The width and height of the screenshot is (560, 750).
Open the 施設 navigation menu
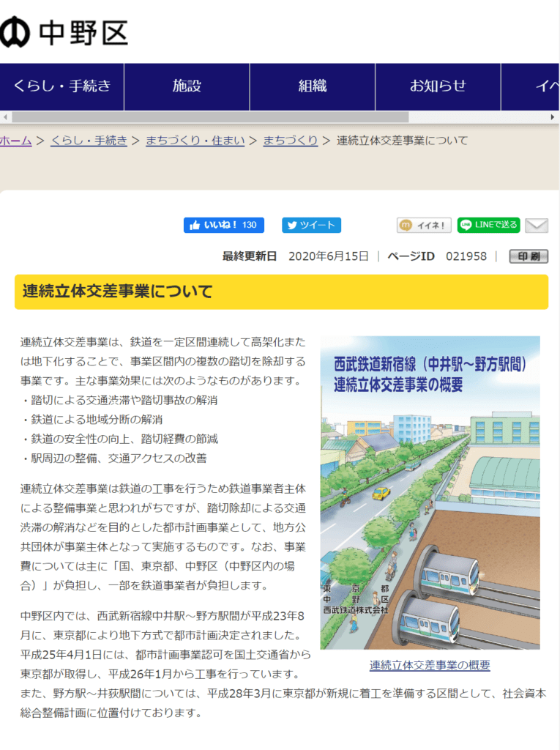point(187,86)
